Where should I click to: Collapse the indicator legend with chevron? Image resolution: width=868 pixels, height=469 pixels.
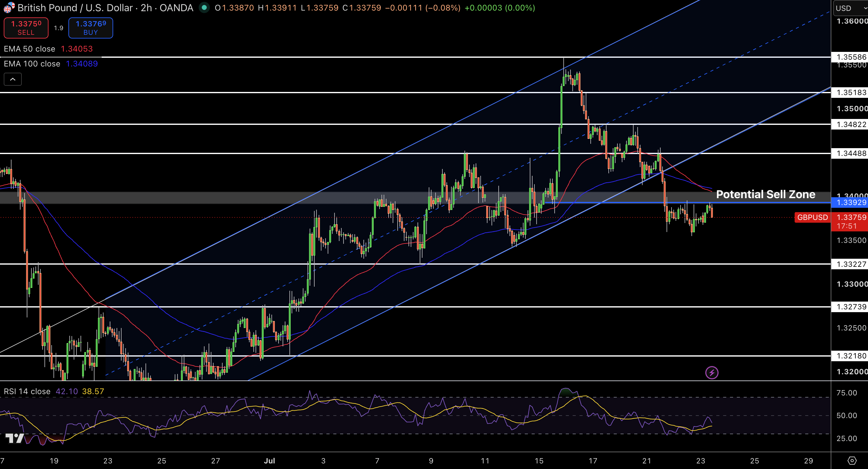pos(13,80)
